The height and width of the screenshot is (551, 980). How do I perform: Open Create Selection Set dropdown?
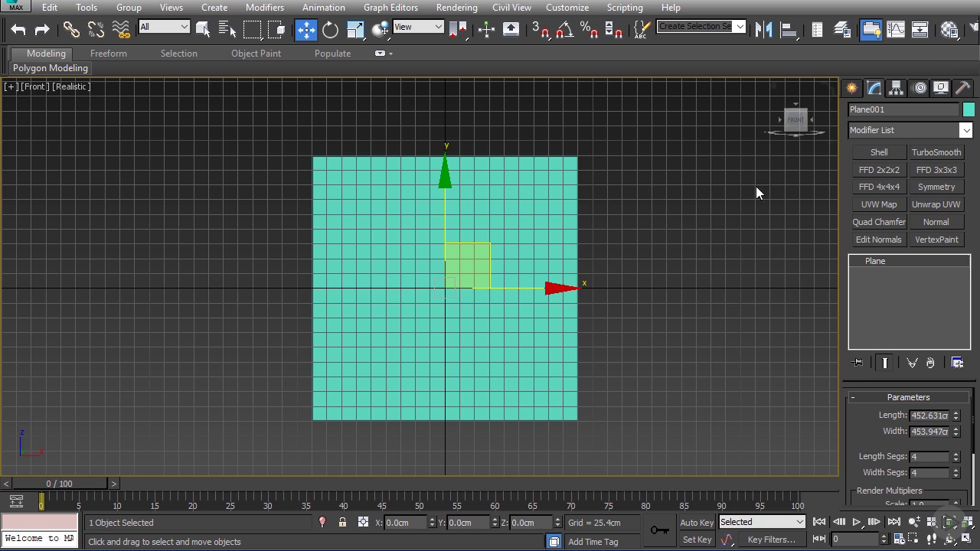click(701, 27)
